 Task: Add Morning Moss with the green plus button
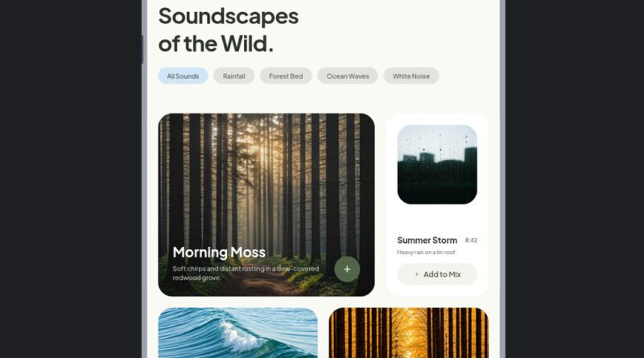347,270
